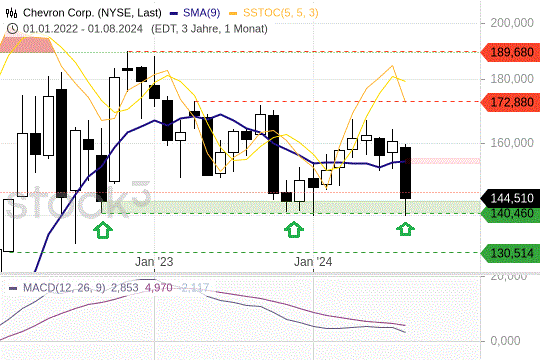Click the black 144,510 last price tag

point(510,198)
